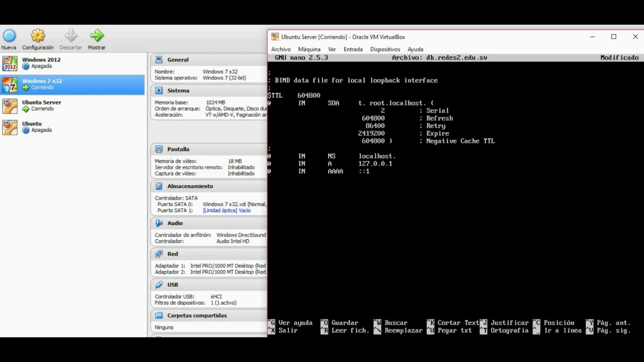Open the Dispositivos menu
This screenshot has height=362, width=644.
[x=385, y=49]
